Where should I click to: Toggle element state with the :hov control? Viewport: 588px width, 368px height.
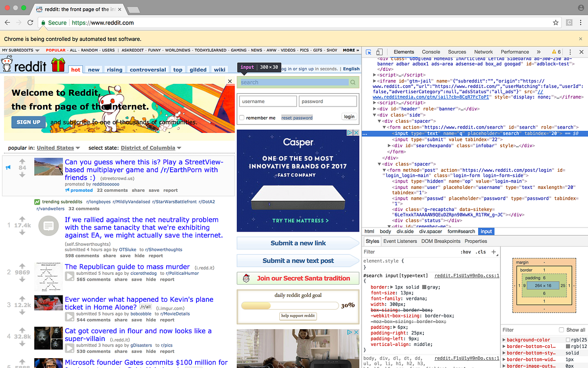click(x=465, y=251)
